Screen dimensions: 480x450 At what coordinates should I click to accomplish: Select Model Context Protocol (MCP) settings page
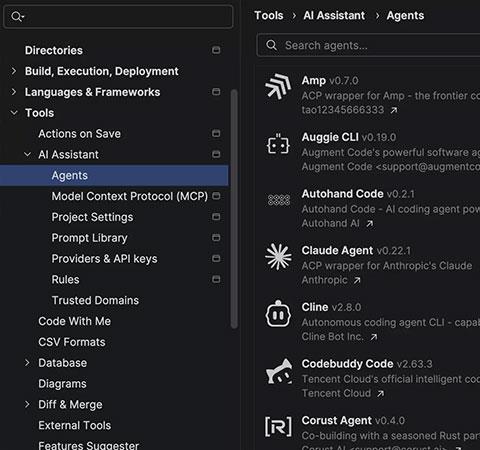(x=130, y=196)
